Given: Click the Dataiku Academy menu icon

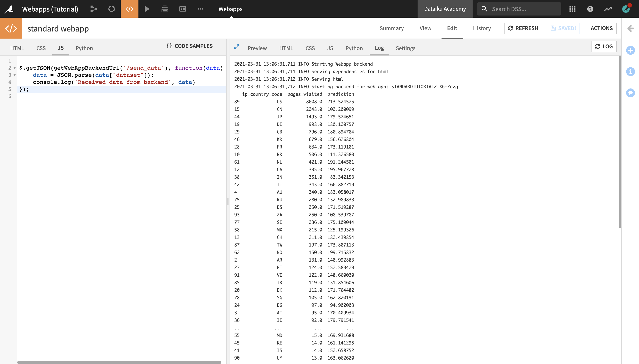Looking at the screenshot, I should coord(445,9).
